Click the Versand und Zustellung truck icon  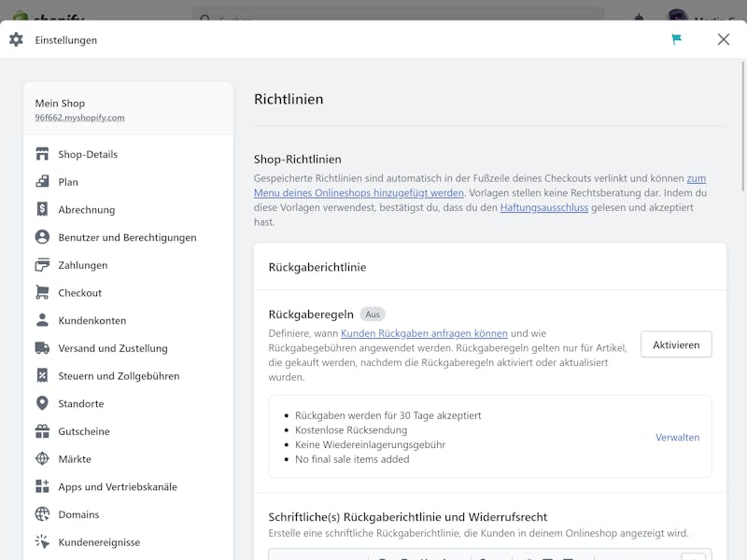pyautogui.click(x=42, y=347)
